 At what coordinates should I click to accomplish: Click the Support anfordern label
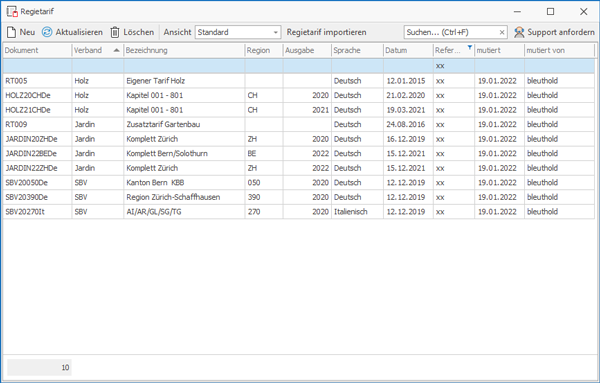click(x=561, y=32)
